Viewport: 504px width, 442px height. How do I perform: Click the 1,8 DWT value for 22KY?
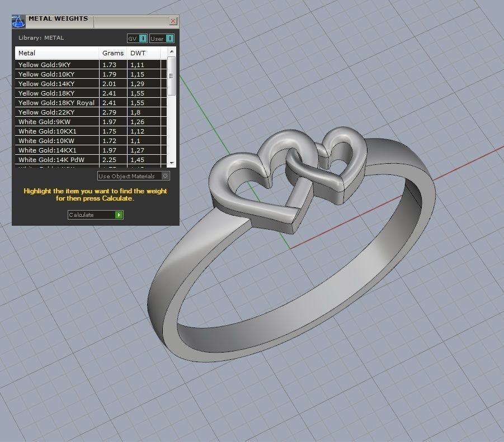click(135, 112)
